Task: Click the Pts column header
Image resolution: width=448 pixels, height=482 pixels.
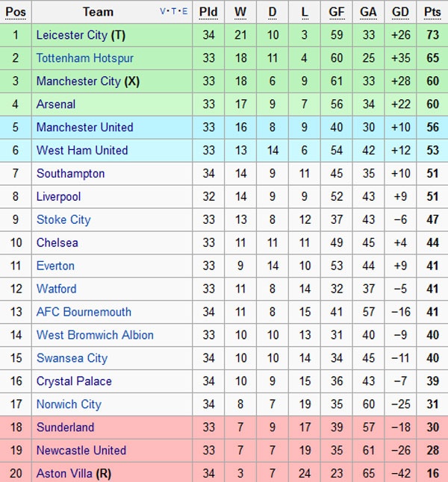Action: tap(432, 12)
